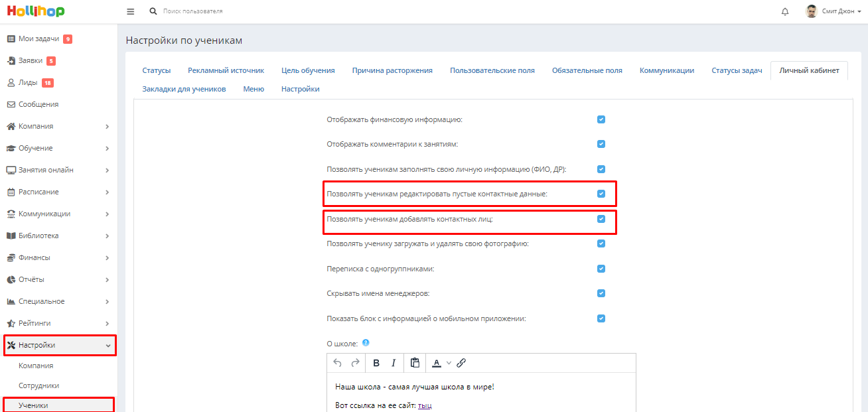
Task: Click the Финансы coins icon
Action: click(x=11, y=257)
